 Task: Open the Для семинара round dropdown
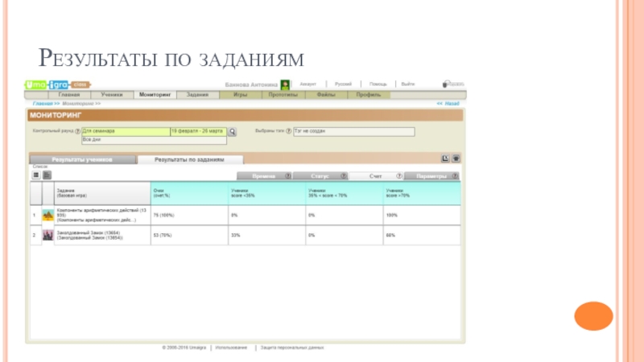[126, 131]
